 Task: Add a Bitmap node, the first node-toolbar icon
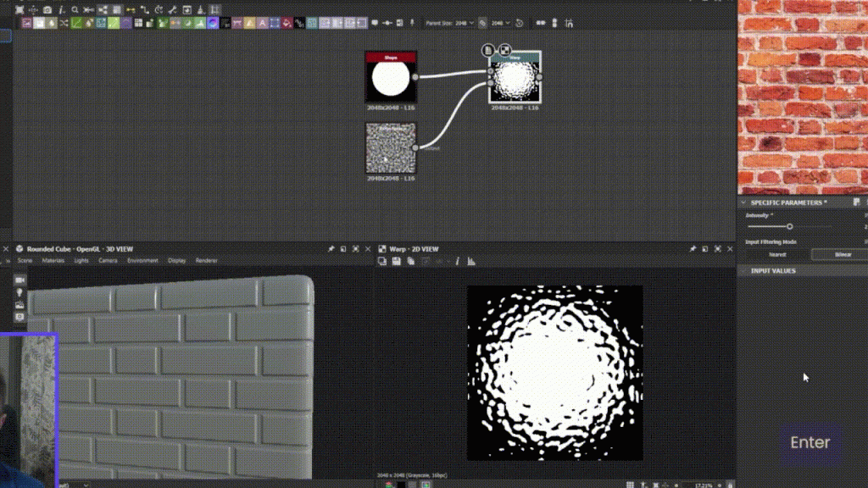click(26, 23)
